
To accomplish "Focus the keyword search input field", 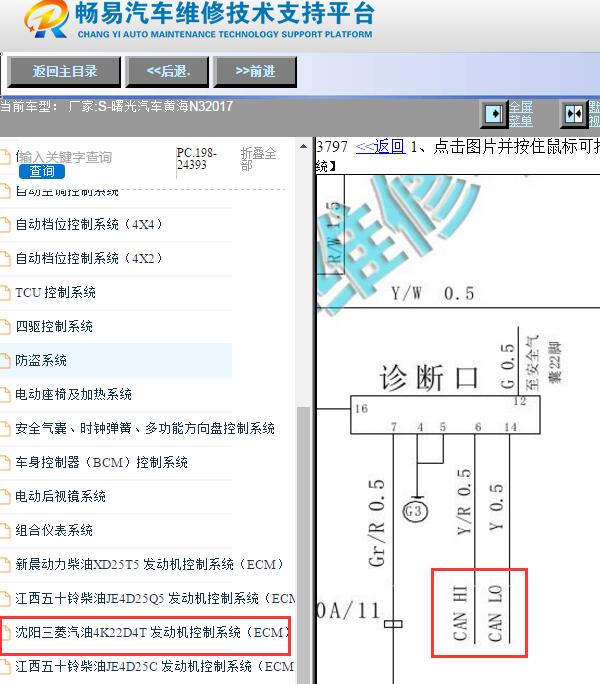I will point(64,157).
